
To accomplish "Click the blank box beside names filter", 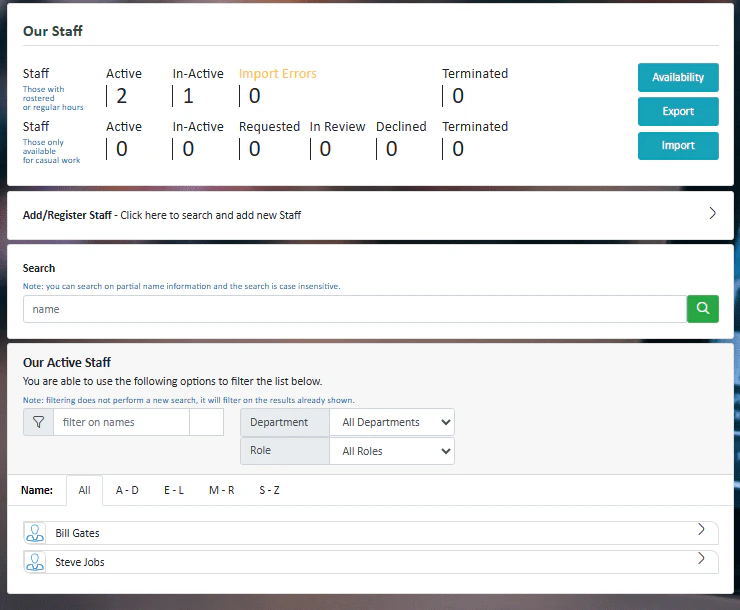I will (x=206, y=422).
